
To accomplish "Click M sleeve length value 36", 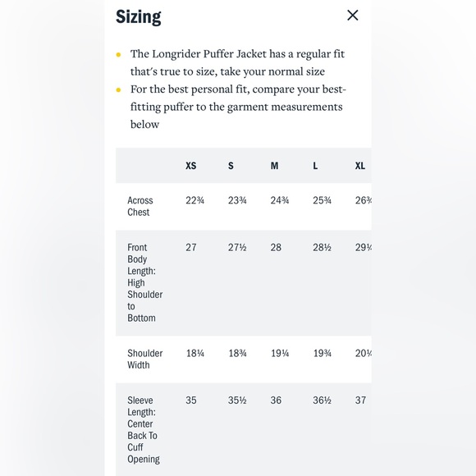I will click(x=276, y=400).
